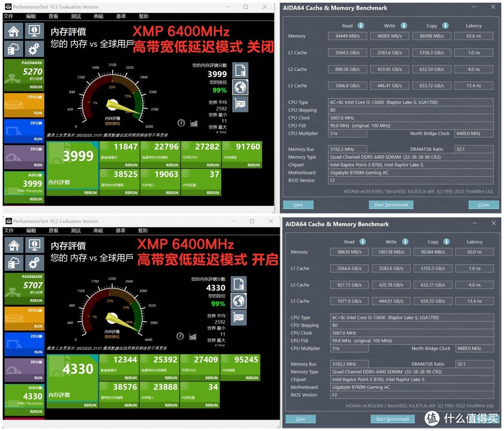504x431 pixels.
Task: Open system information monitor icon, 3999-score PerformanceTest window
Action: [34, 31]
